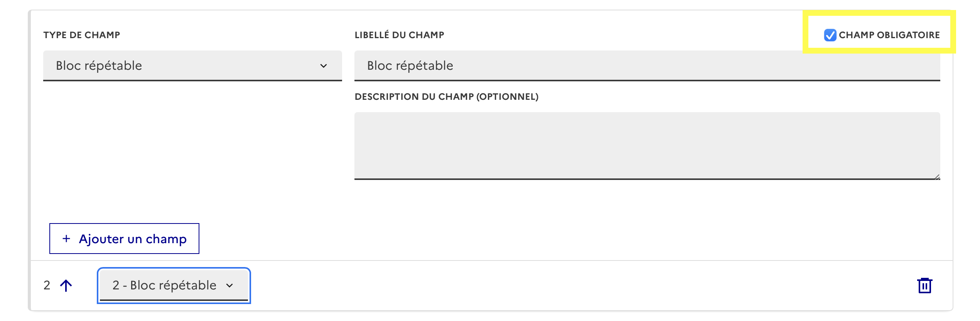Click the "Type de champ" label

[x=82, y=35]
